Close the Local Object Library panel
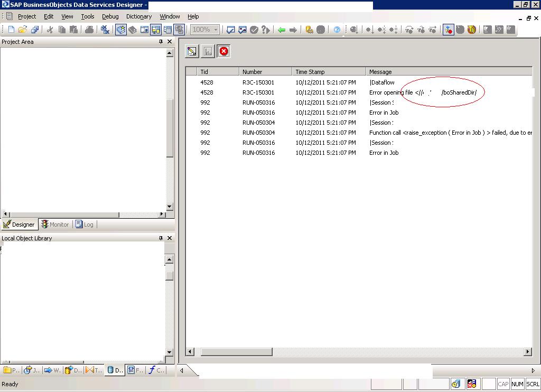The image size is (541, 392). 170,238
